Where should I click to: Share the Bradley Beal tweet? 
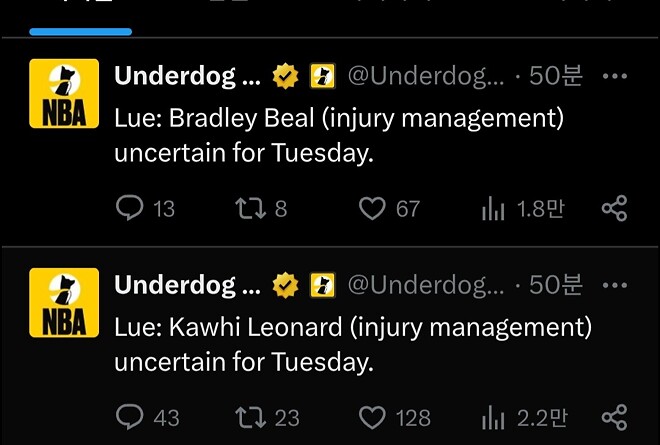pyautogui.click(x=614, y=208)
